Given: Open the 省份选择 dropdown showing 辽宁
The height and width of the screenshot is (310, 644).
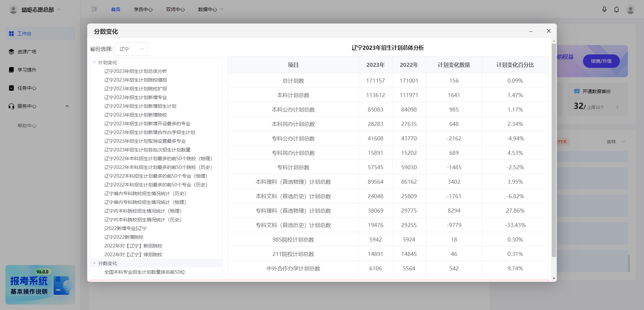Looking at the screenshot, I should [131, 49].
